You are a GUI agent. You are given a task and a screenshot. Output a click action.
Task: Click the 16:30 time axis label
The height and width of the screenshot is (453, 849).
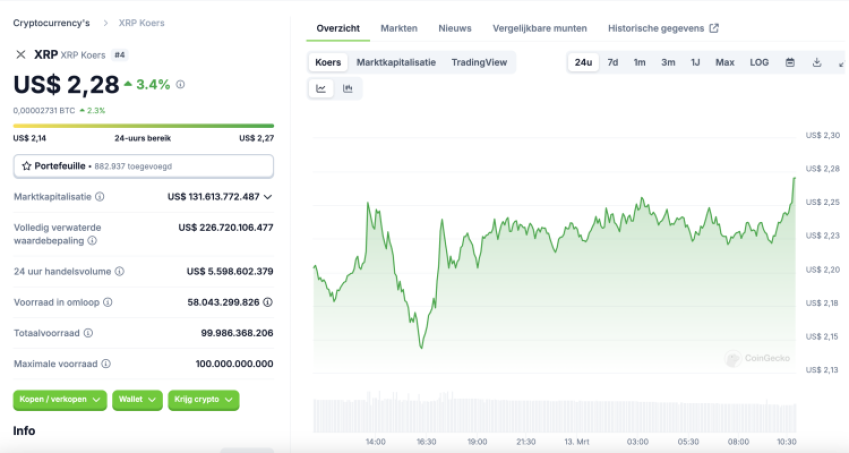[426, 442]
